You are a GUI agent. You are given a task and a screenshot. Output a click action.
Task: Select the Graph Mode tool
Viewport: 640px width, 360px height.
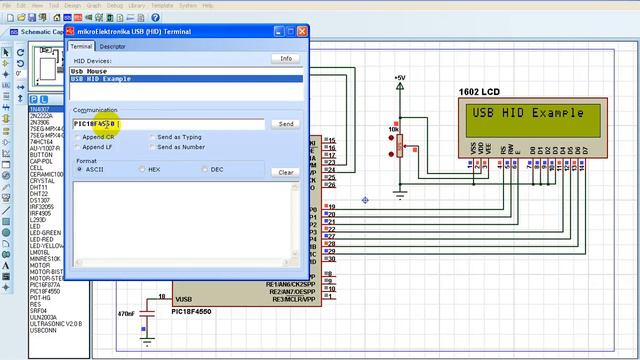[x=6, y=153]
